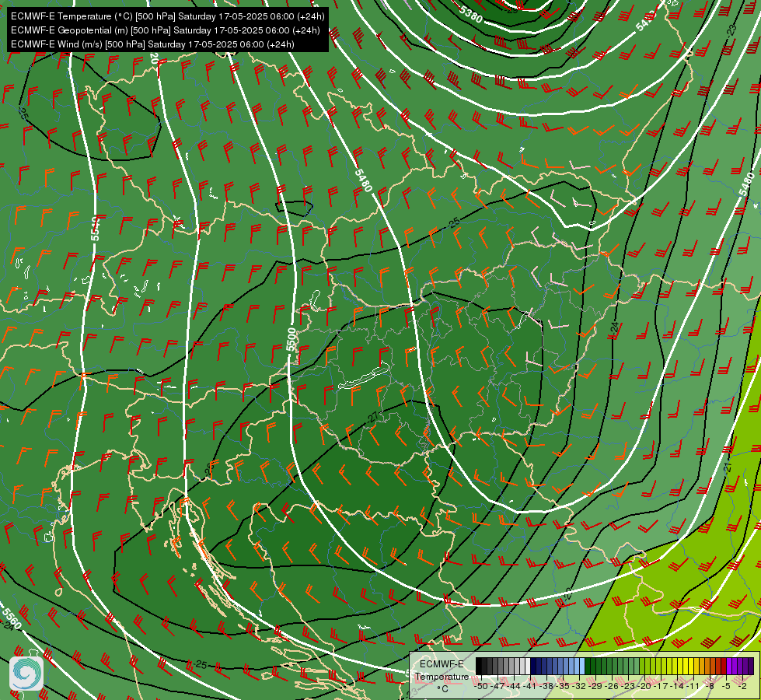This screenshot has height=700, width=761.
Task: Click the -8 legend tick label
Action: coord(710,686)
